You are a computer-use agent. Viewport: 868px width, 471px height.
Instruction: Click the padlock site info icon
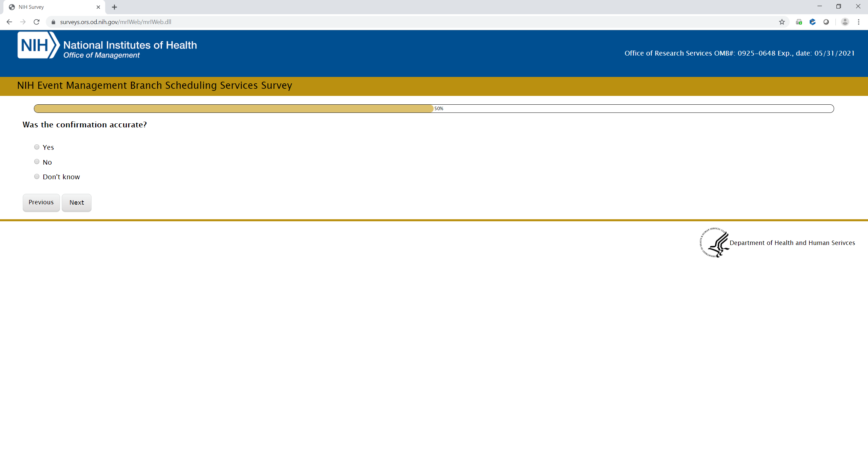click(53, 22)
